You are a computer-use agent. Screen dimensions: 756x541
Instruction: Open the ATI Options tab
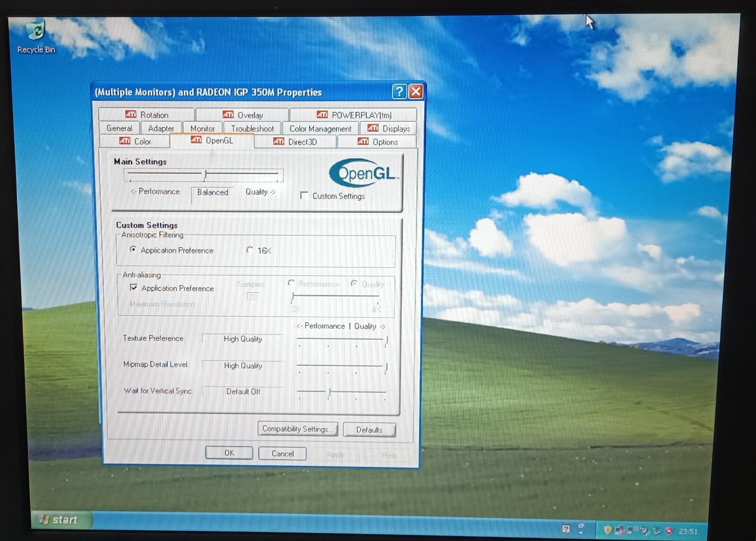(x=378, y=142)
